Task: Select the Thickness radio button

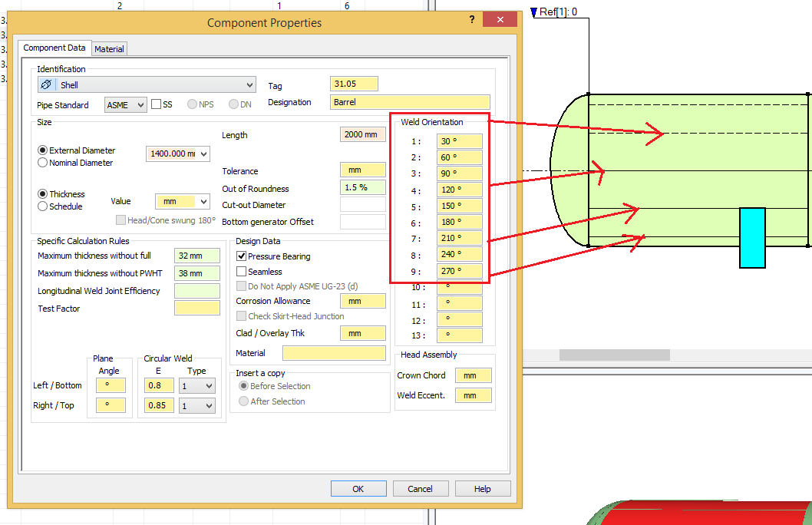Action: 43,193
